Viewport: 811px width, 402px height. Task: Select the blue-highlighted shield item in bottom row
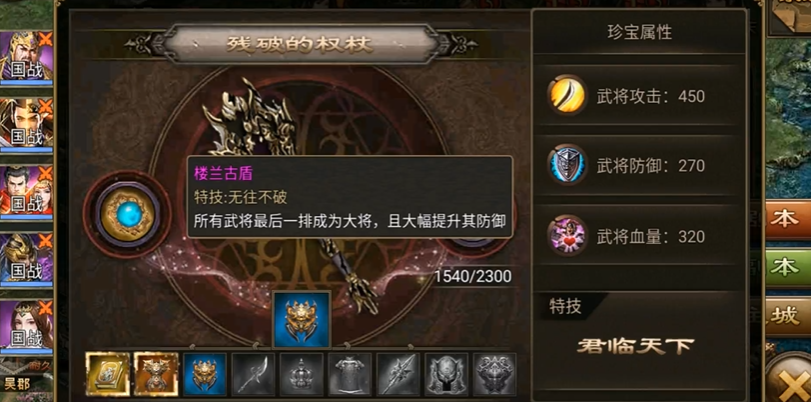(205, 374)
